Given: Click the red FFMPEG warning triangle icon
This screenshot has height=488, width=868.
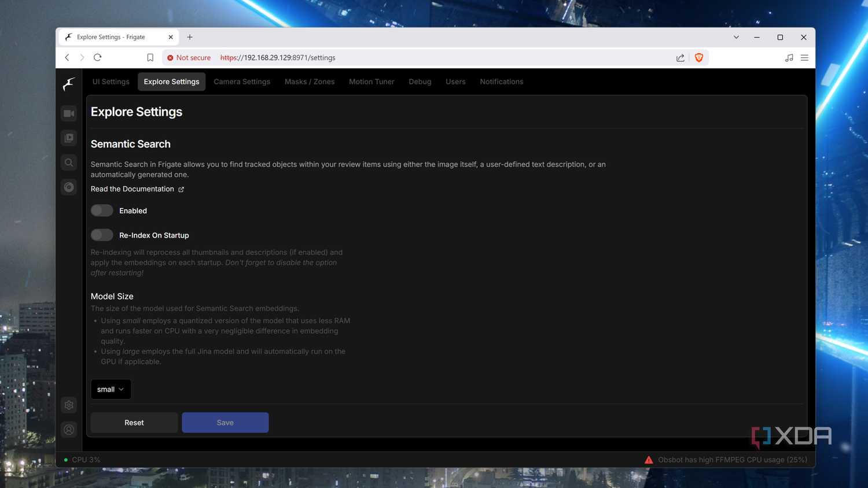Looking at the screenshot, I should coord(649,460).
